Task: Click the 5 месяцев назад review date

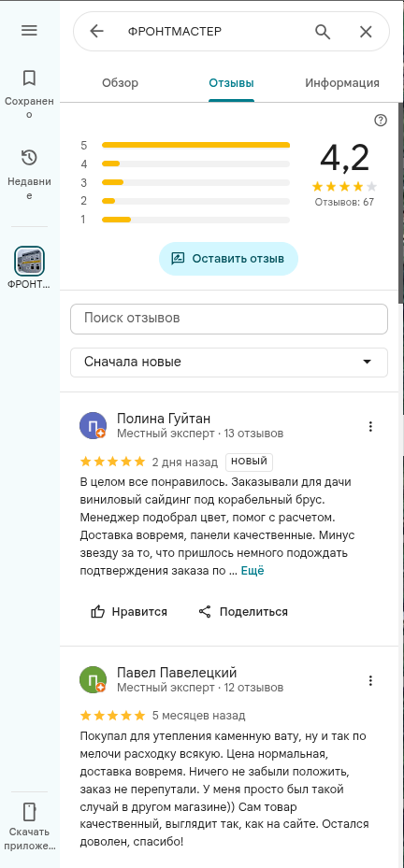Action: pyautogui.click(x=198, y=716)
